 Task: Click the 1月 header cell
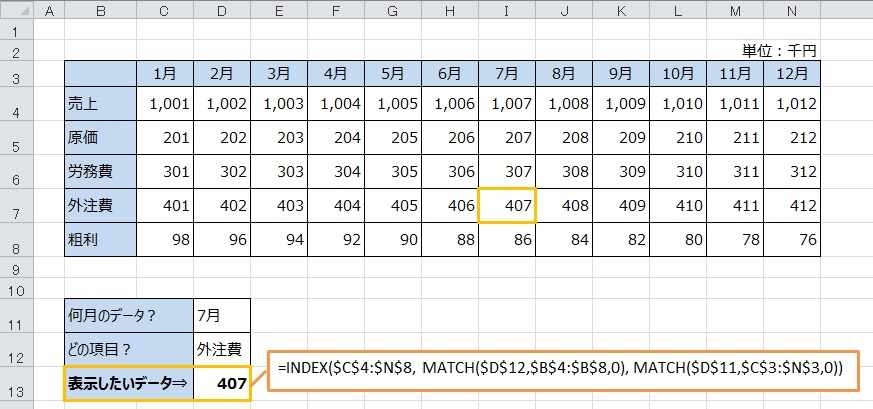165,73
